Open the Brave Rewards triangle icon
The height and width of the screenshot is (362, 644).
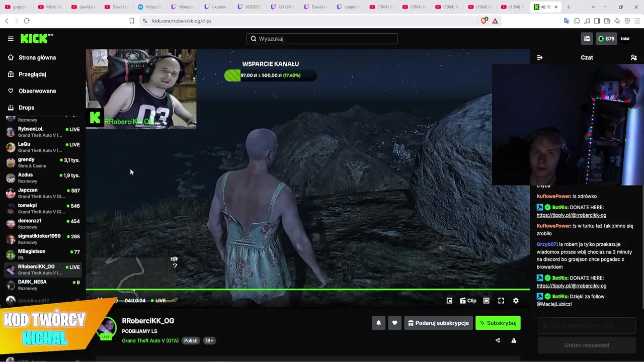coord(495,21)
